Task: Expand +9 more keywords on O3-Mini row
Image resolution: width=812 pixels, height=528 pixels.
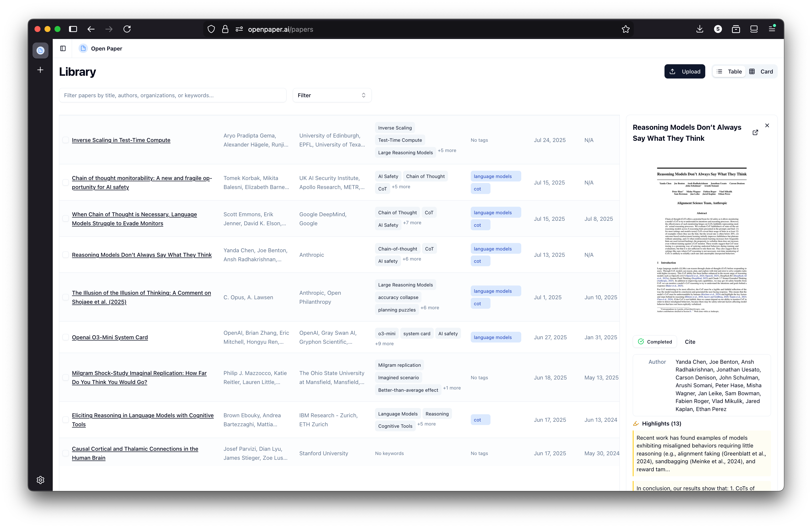Action: click(384, 344)
